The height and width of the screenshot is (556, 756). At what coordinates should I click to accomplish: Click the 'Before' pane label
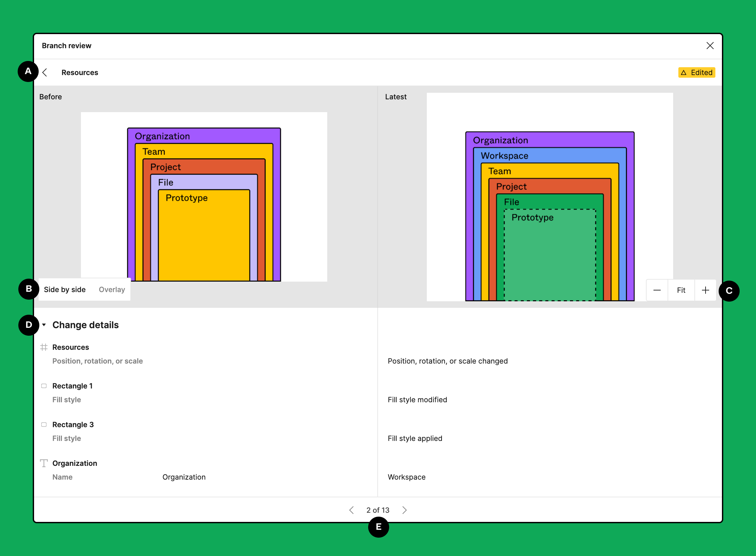(x=50, y=97)
